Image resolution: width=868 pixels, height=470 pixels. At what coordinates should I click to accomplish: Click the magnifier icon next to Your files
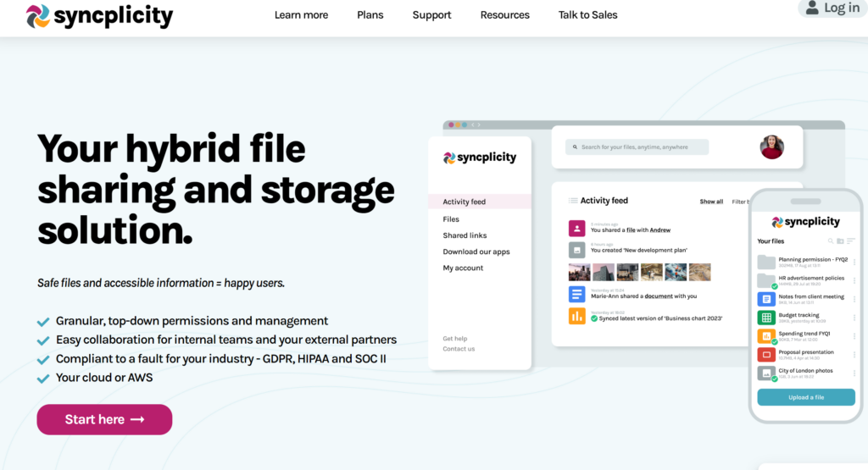point(830,241)
